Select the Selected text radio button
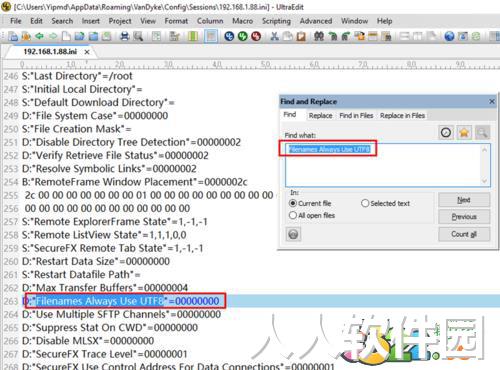The width and height of the screenshot is (500, 370). click(365, 203)
